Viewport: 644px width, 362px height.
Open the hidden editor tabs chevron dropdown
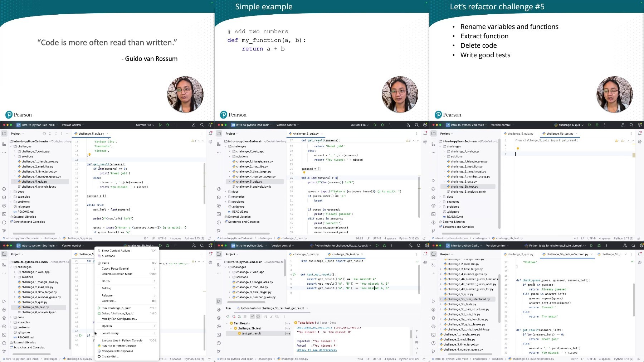[x=625, y=254]
